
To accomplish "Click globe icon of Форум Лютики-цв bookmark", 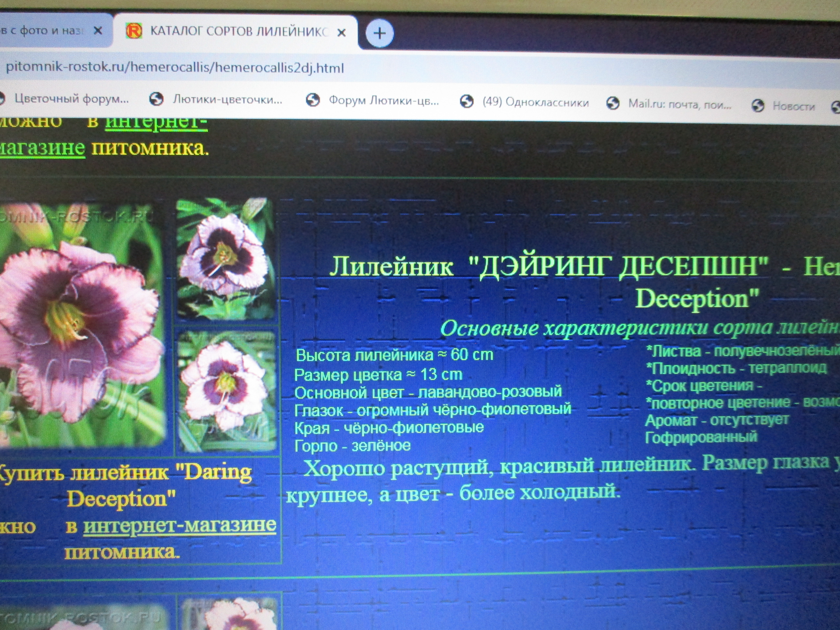I will [313, 100].
